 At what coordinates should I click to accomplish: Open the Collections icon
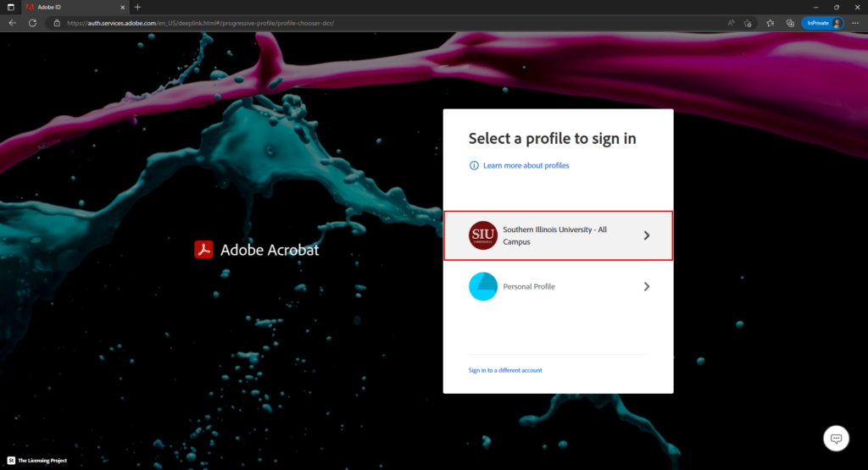click(x=790, y=23)
